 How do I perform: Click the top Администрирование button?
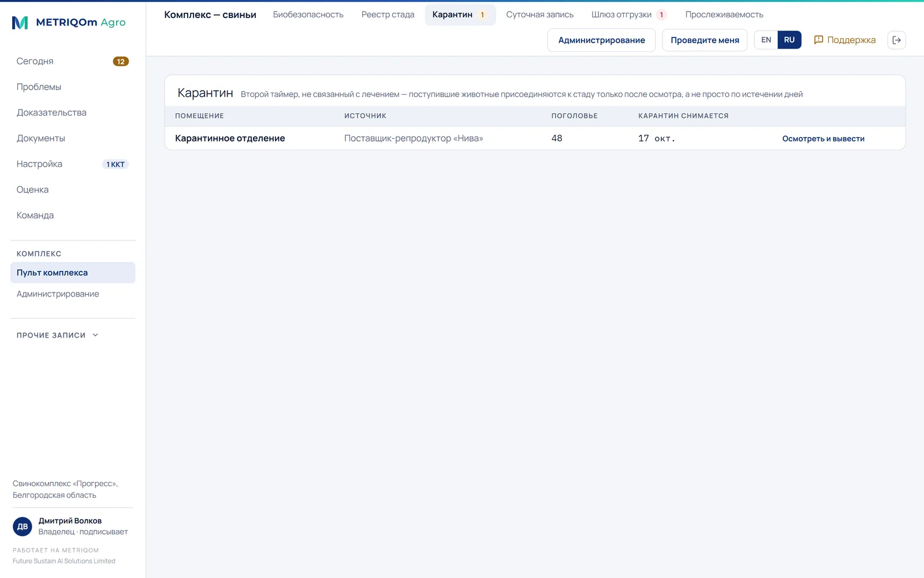[x=601, y=40]
